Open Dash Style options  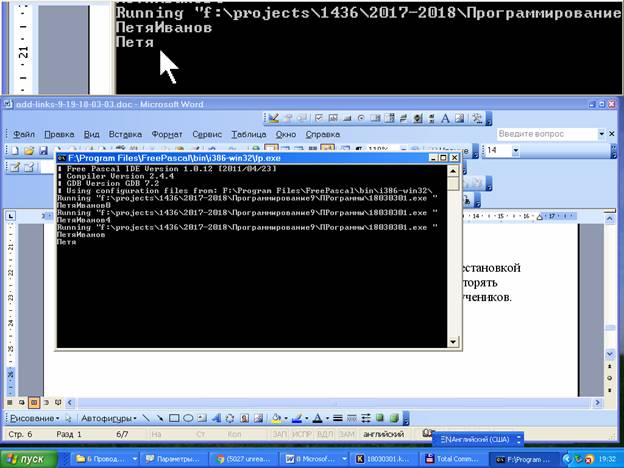pos(352,418)
